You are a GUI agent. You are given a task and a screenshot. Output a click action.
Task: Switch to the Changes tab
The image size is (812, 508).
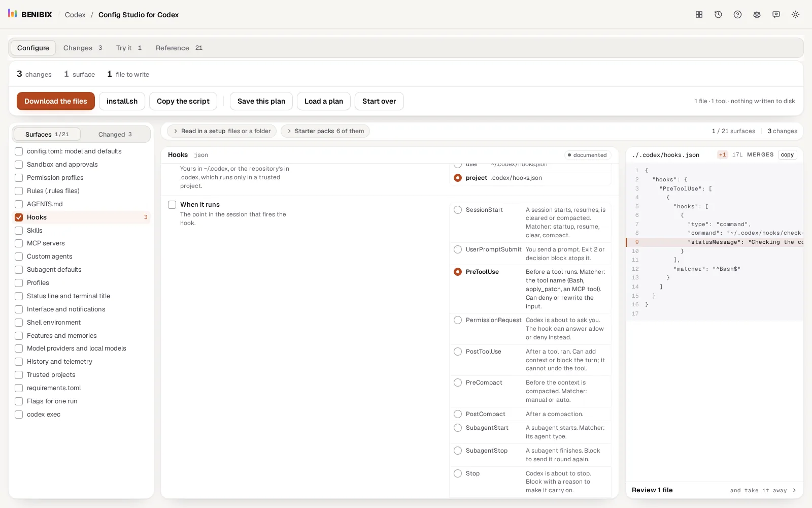tap(83, 48)
